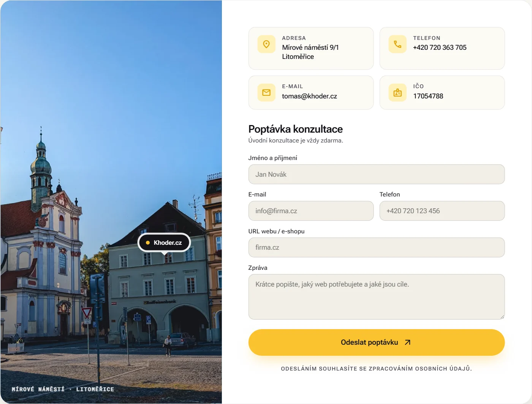Click the IČO ID badge icon

tap(397, 93)
